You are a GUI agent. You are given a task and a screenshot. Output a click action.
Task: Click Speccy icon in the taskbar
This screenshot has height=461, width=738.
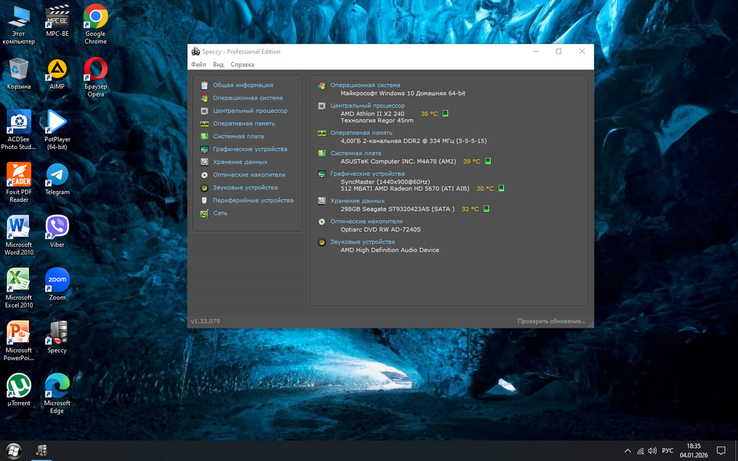pos(41,451)
